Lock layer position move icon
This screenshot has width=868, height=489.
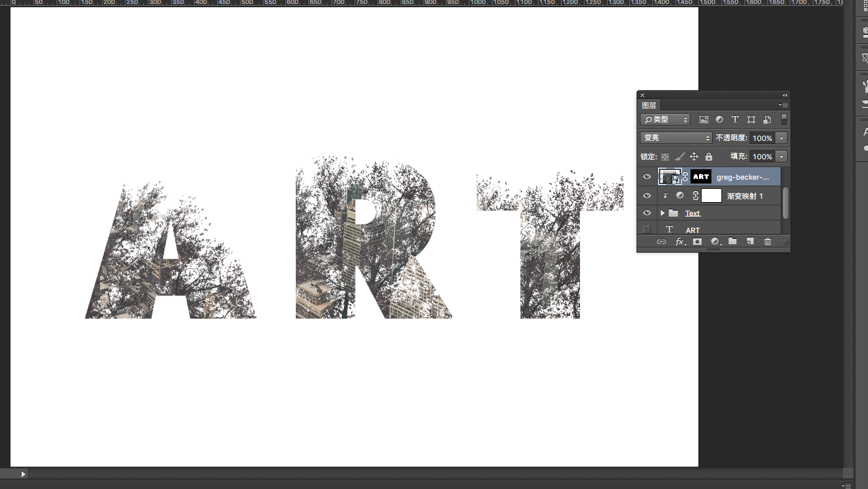(x=694, y=157)
